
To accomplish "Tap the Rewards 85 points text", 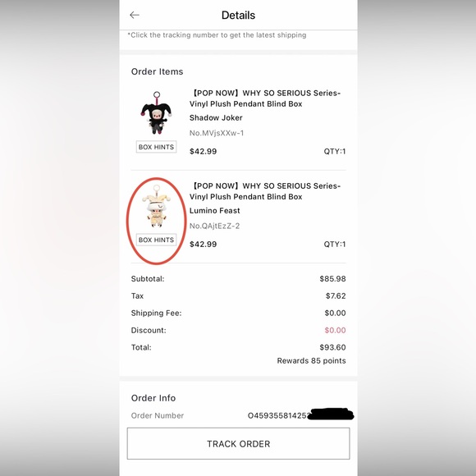I will (311, 360).
